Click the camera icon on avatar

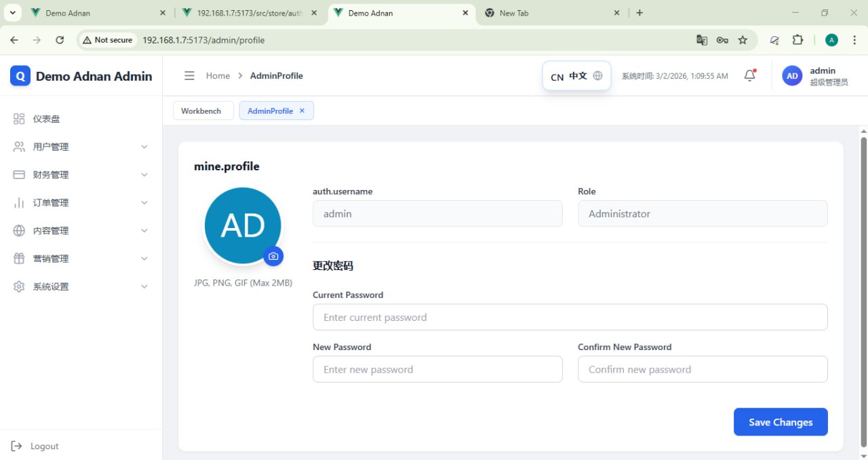tap(273, 256)
